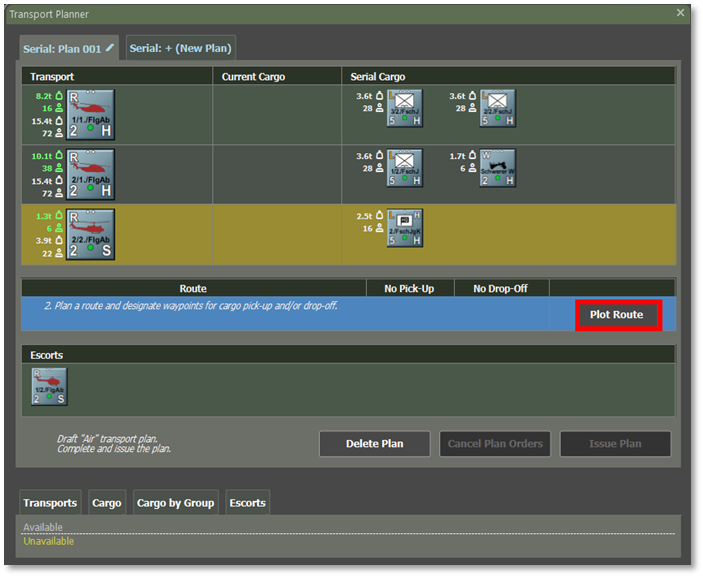The height and width of the screenshot is (577, 703).
Task: Click the 1/2./FschJ infantry cargo counter
Action: (405, 169)
